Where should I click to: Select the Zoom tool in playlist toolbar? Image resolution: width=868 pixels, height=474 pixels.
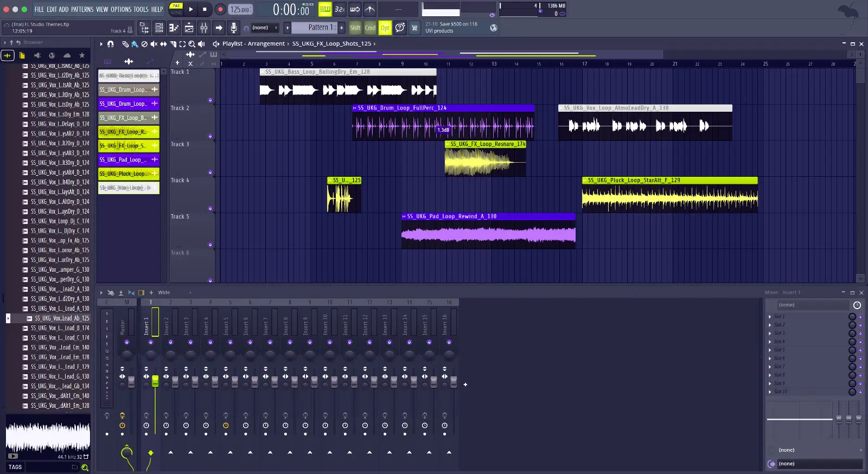192,44
